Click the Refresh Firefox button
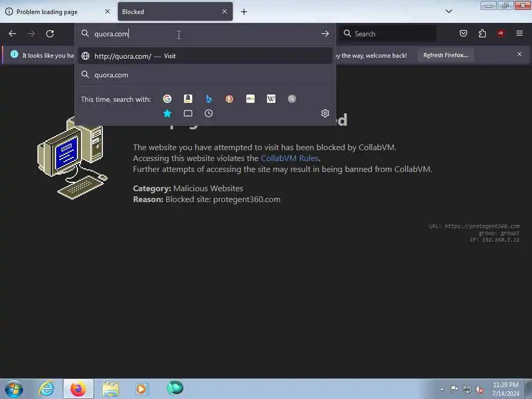This screenshot has height=399, width=532. click(445, 55)
